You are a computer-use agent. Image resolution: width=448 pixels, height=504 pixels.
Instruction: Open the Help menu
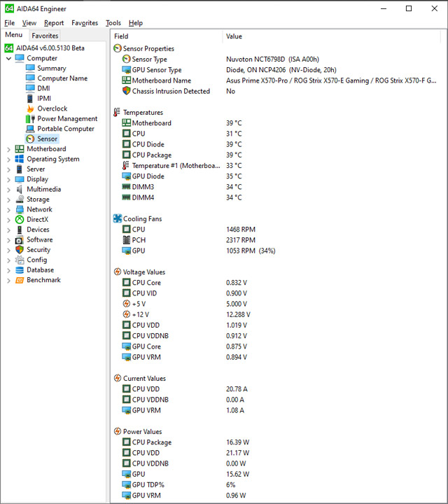[136, 23]
